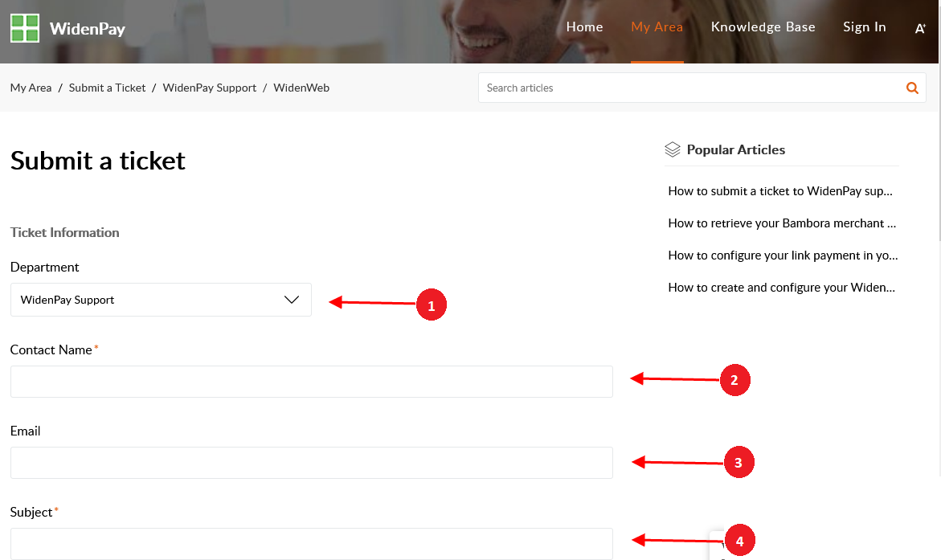Click the WidenPay brand name text

(88, 29)
